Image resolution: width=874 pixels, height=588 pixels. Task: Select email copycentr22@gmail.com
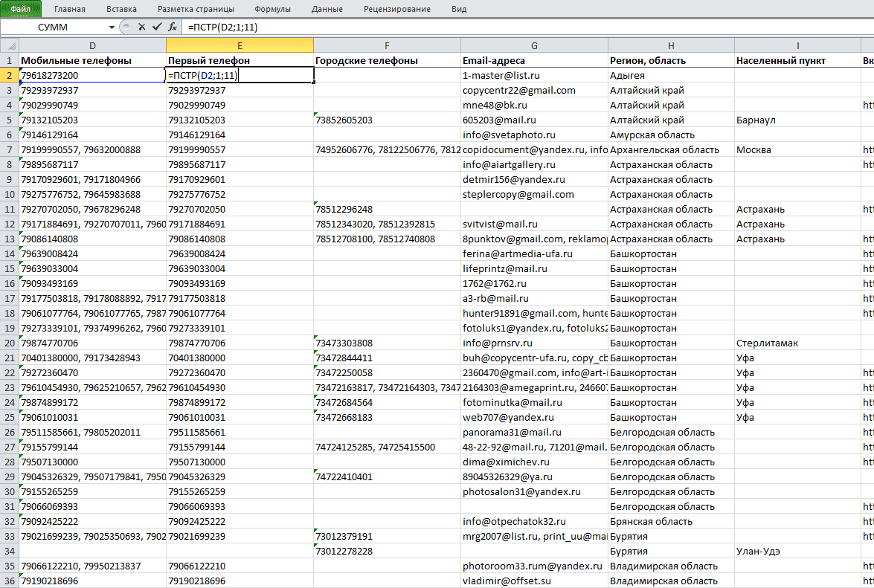click(534, 90)
